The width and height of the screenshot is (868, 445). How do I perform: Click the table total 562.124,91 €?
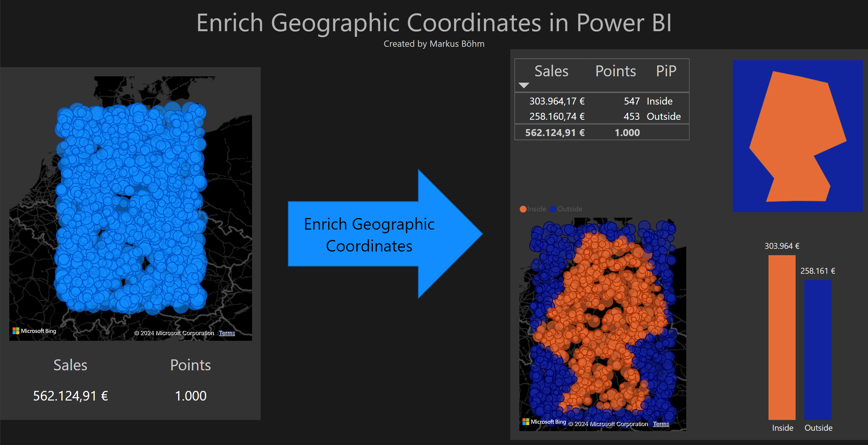(555, 132)
